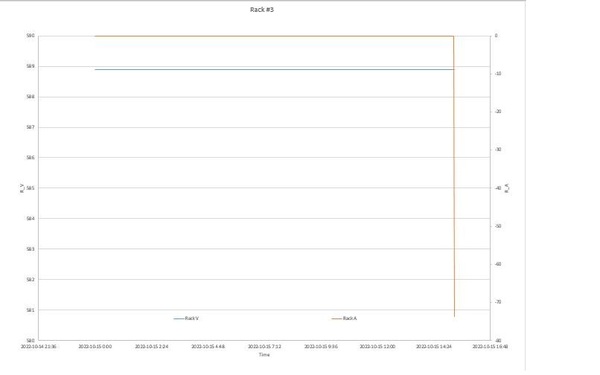Click the 2022-10-15 0:00 x-axis label
This screenshot has height=375, width=600.
(95, 347)
